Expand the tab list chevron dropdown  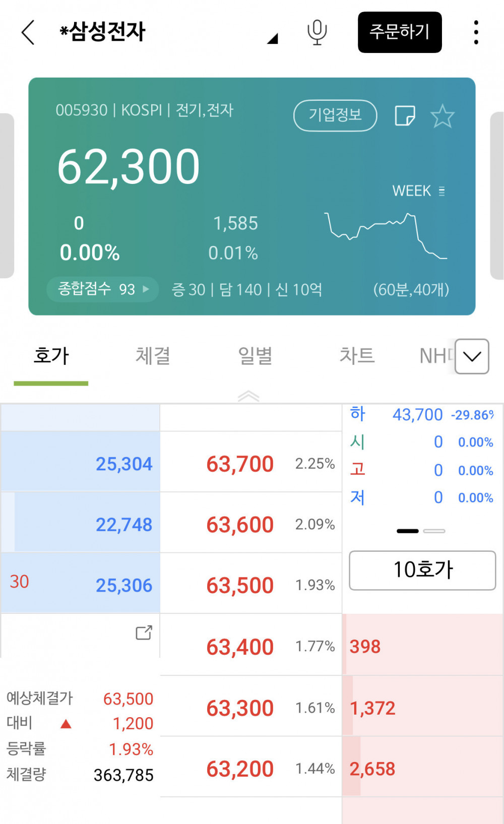(472, 356)
